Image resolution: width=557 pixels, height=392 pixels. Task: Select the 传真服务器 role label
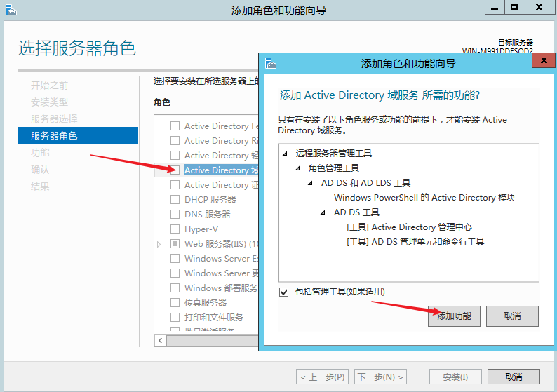tap(206, 302)
